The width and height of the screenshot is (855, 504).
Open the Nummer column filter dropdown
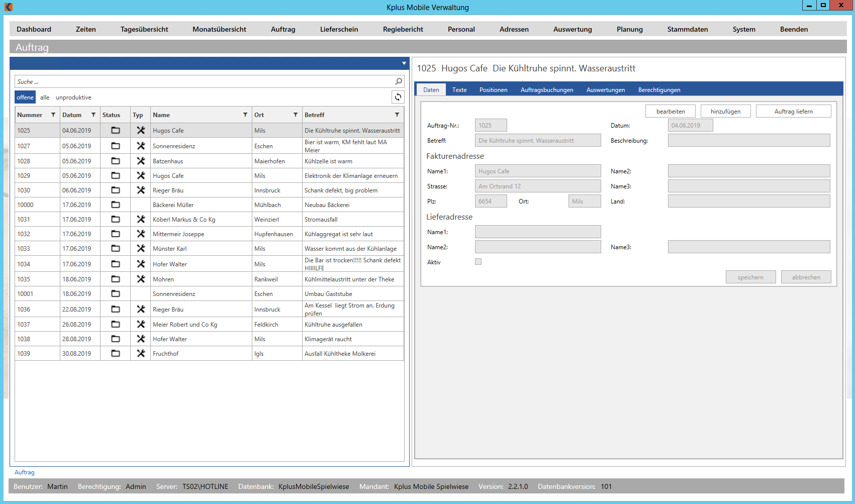[53, 115]
